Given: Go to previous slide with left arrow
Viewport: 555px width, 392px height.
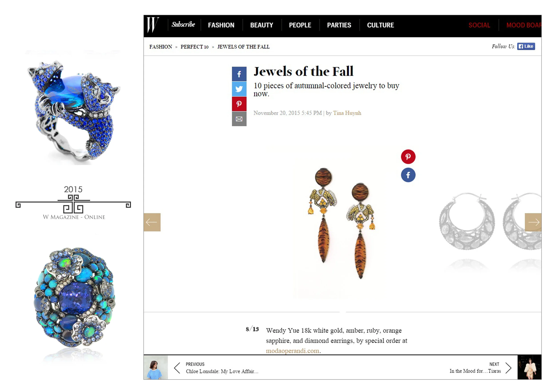Looking at the screenshot, I should click(152, 222).
